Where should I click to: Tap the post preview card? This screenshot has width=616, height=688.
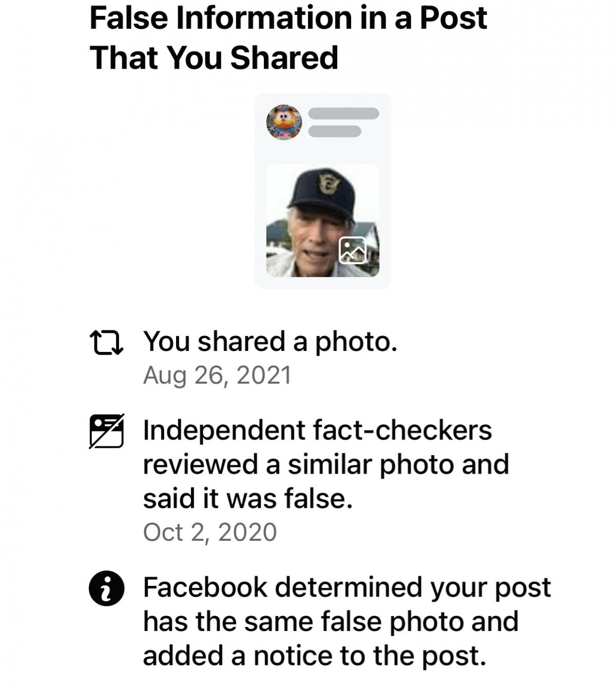coord(322,191)
